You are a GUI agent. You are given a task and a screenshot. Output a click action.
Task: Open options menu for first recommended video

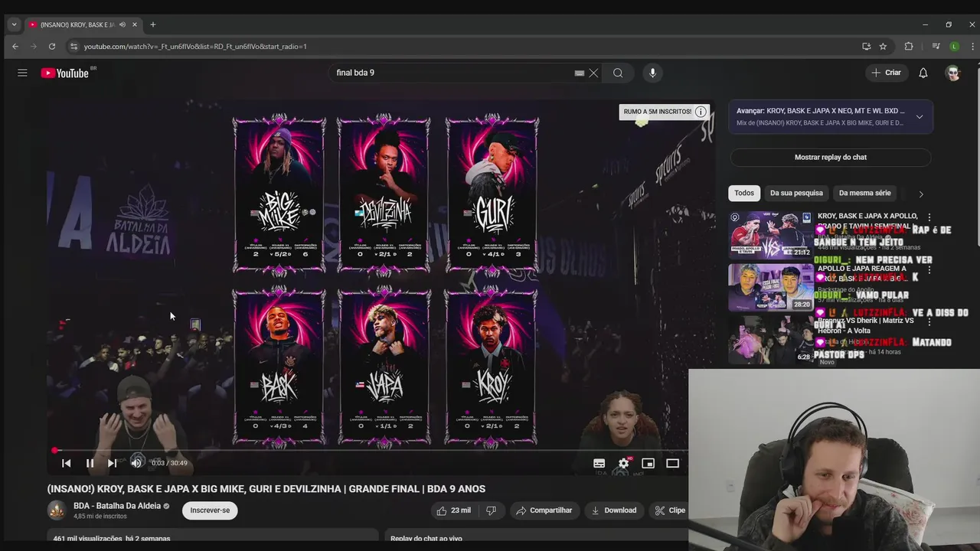click(929, 218)
